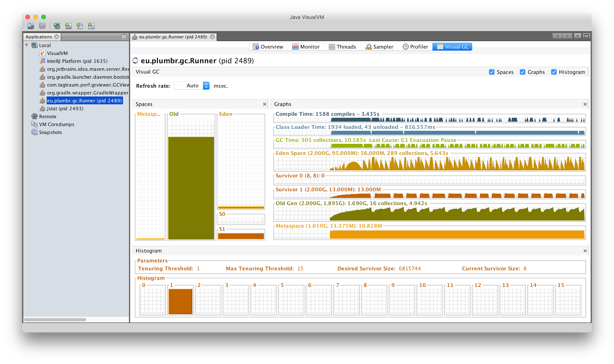
Task: Close the Applications panel tab
Action: 57,37
